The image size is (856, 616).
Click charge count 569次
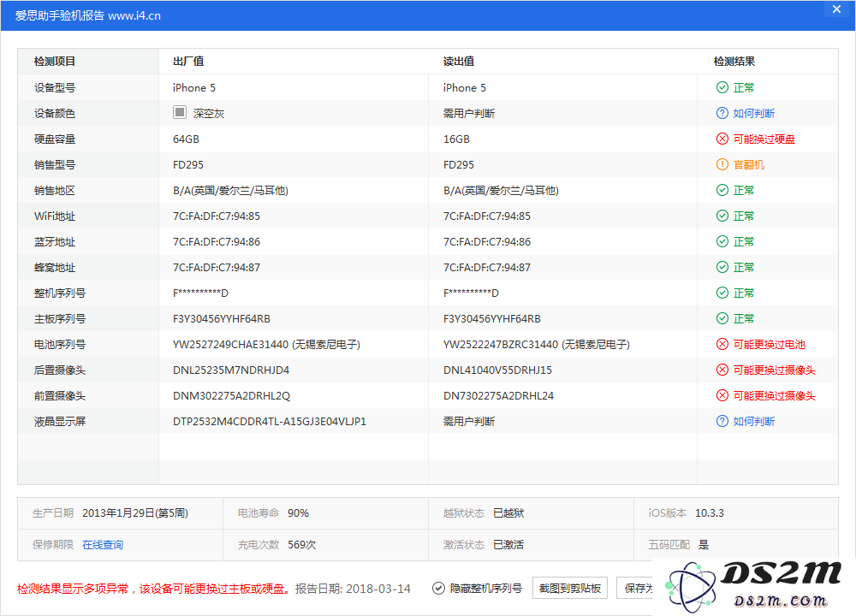click(302, 544)
